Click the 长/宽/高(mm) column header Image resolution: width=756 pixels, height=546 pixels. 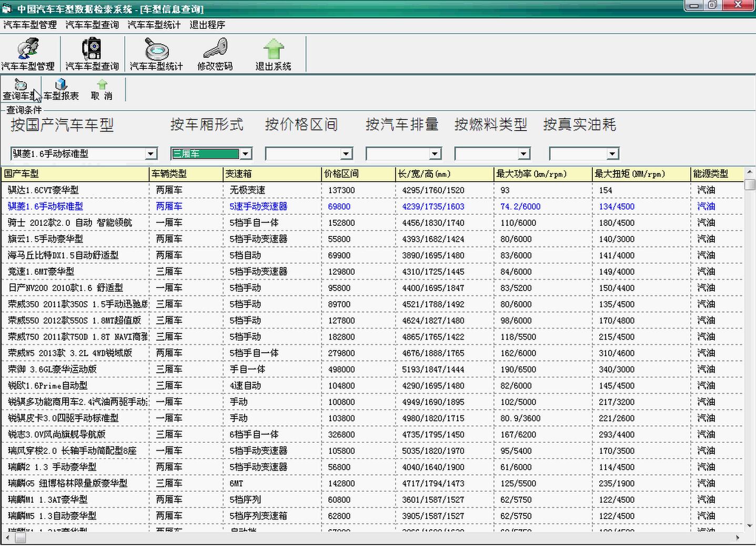445,174
